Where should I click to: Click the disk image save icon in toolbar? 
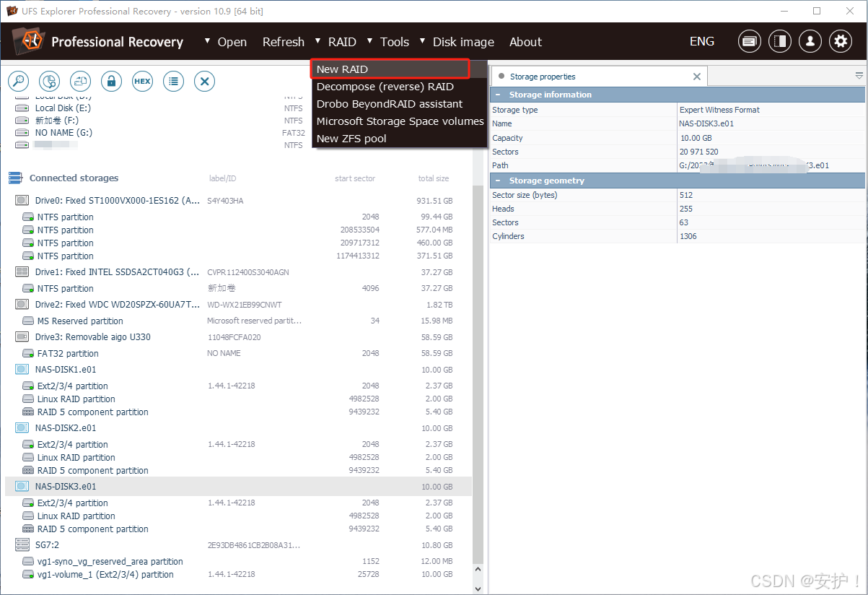coord(80,82)
